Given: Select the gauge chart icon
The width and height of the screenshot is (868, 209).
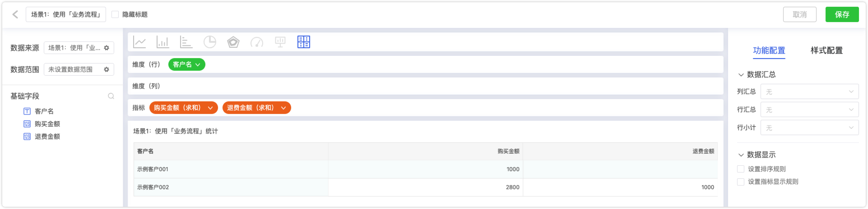Looking at the screenshot, I should [x=257, y=42].
